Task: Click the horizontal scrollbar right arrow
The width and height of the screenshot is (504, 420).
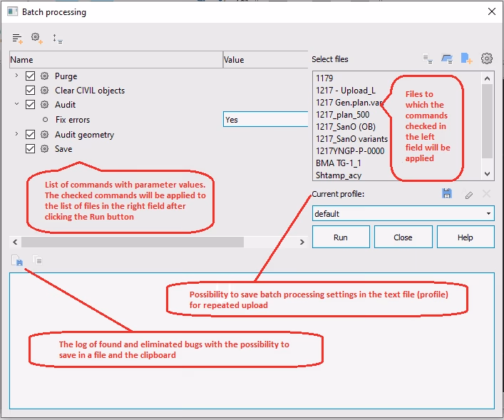Action: click(302, 242)
